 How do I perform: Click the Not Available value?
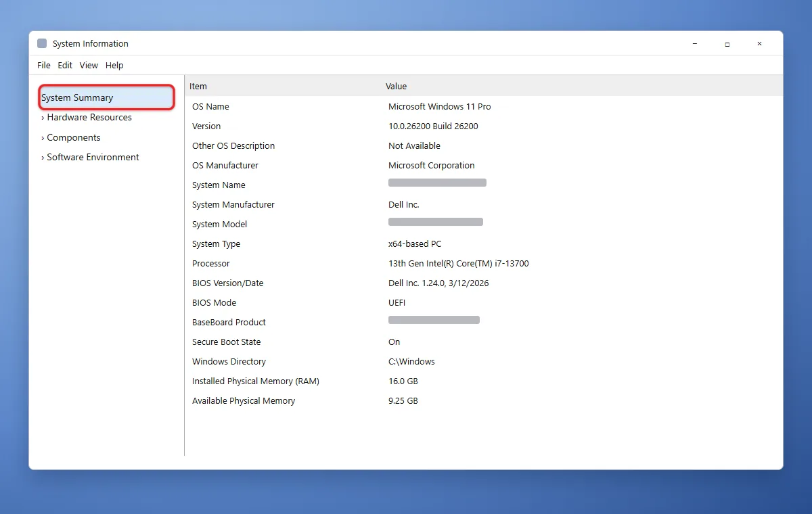coord(414,146)
